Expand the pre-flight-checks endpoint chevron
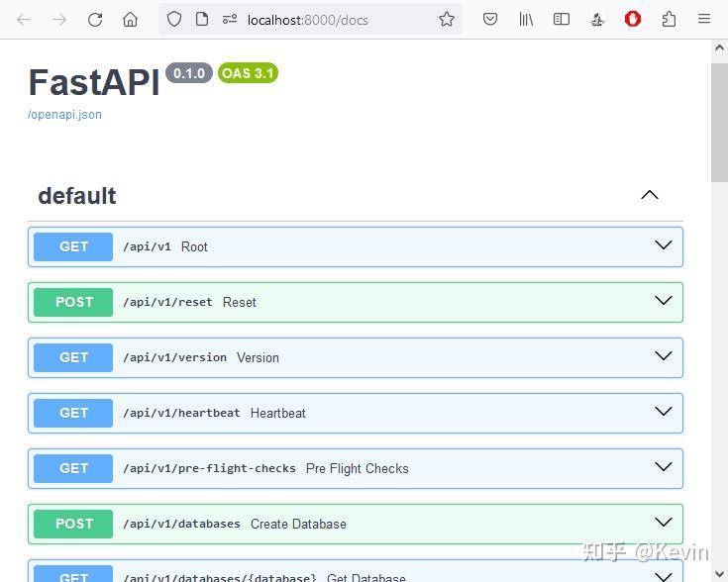The height and width of the screenshot is (582, 728). [x=664, y=466]
